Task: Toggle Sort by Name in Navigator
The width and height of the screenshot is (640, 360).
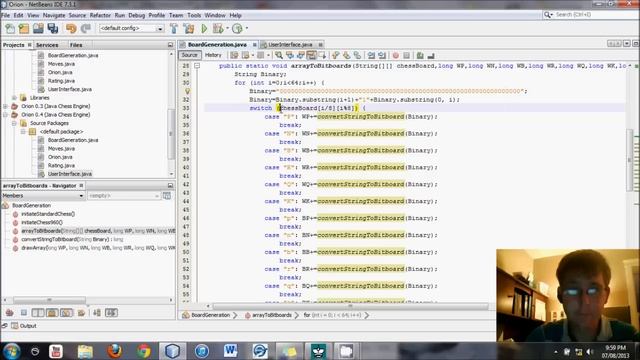Action: [x=97, y=313]
